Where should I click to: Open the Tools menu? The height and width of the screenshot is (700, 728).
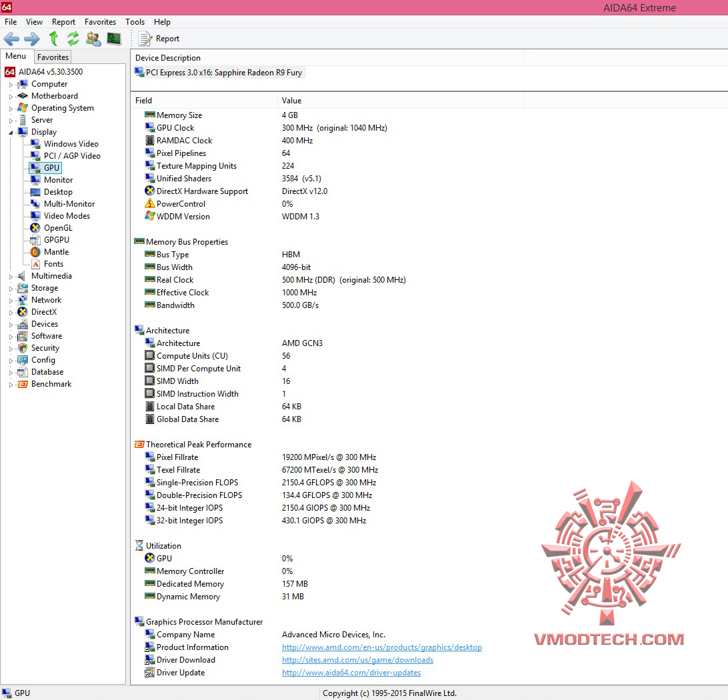135,22
